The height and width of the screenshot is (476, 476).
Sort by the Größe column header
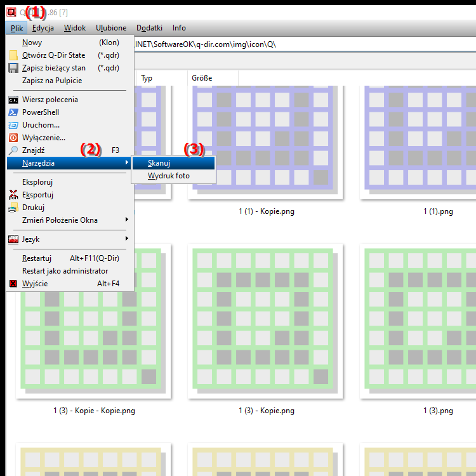(202, 78)
